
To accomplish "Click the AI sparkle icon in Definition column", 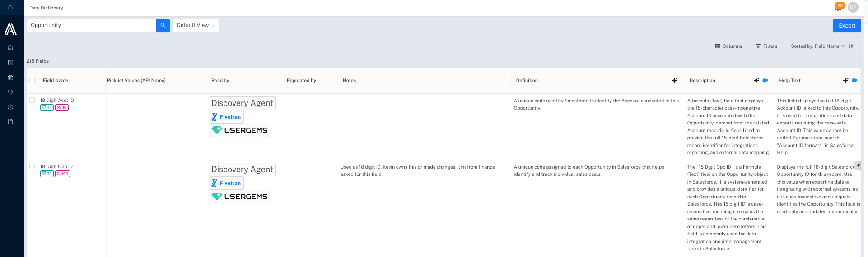I will pyautogui.click(x=675, y=80).
